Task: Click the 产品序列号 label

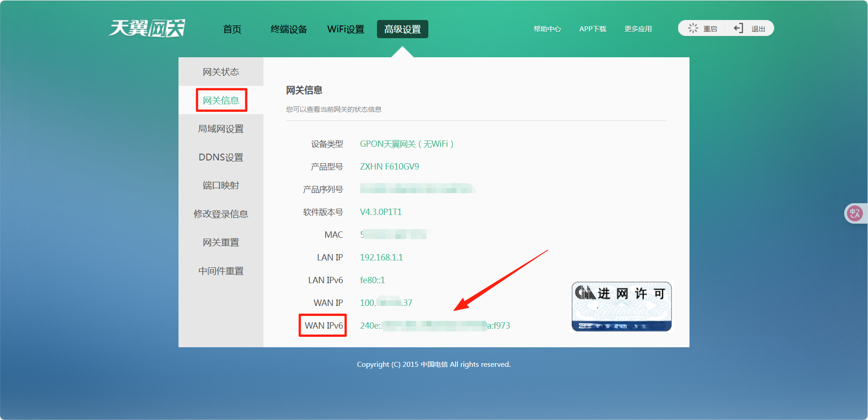Action: click(x=323, y=189)
